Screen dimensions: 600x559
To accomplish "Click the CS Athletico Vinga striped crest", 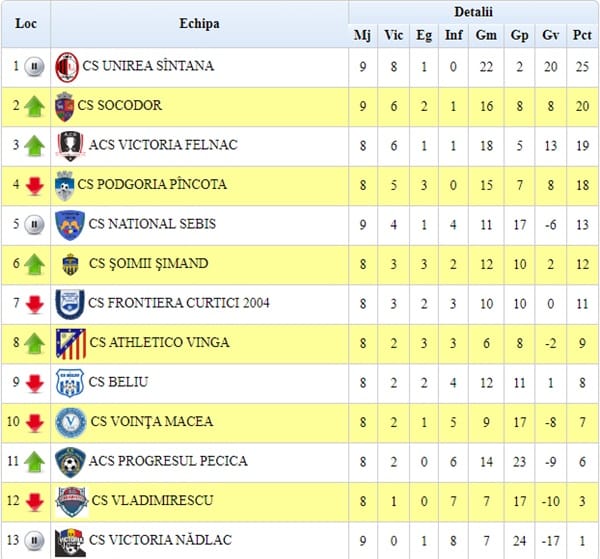I will (70, 344).
